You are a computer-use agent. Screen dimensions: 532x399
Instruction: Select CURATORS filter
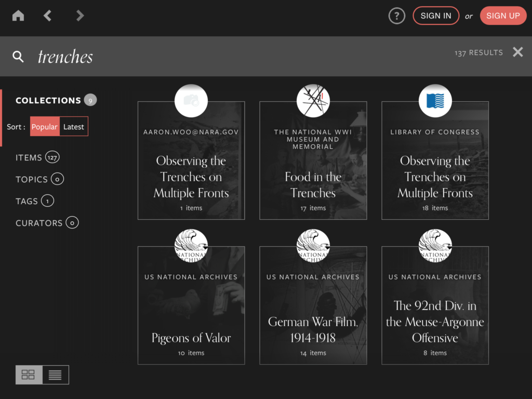(x=47, y=223)
